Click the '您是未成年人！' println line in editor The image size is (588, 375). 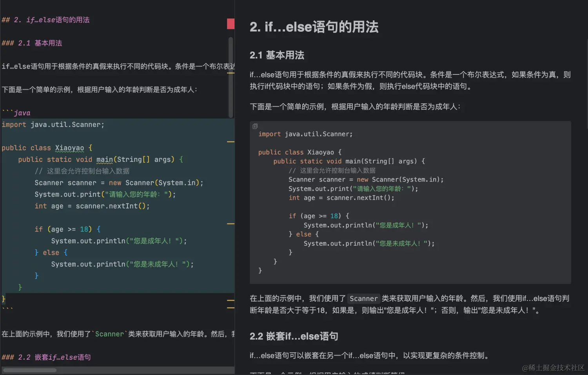coord(122,264)
